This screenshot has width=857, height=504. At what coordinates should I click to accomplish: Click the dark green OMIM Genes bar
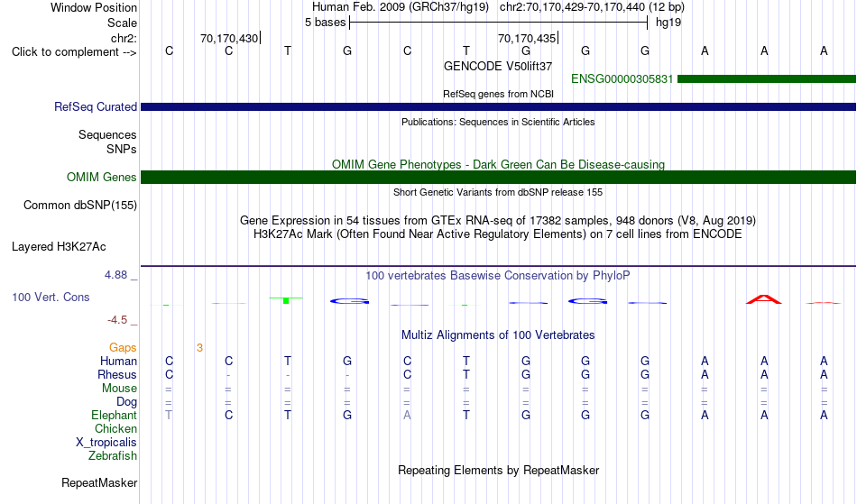(498, 177)
